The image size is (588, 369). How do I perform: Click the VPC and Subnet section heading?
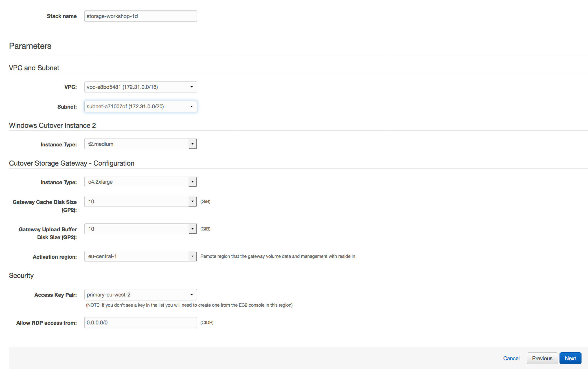34,68
